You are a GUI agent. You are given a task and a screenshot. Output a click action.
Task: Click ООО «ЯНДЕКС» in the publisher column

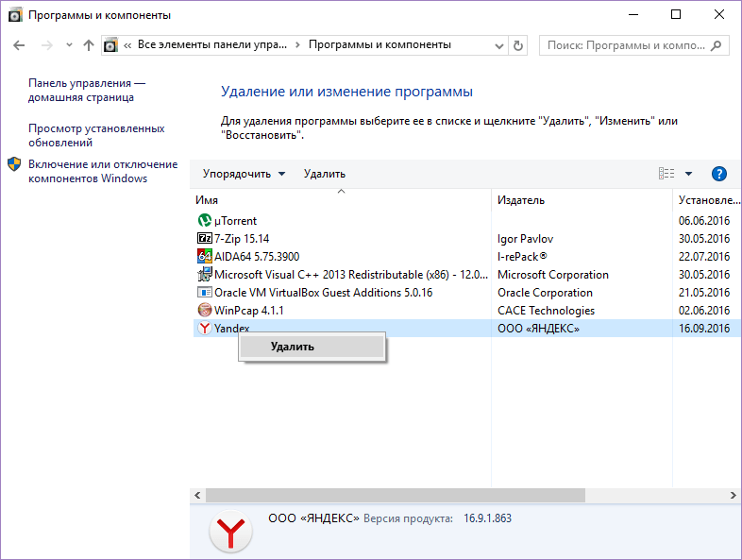pos(538,329)
